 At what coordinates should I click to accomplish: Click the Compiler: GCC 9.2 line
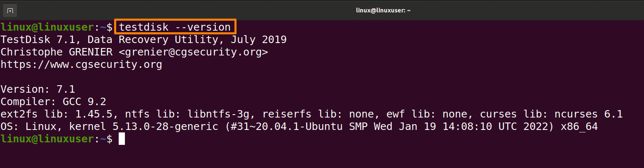tap(54, 102)
